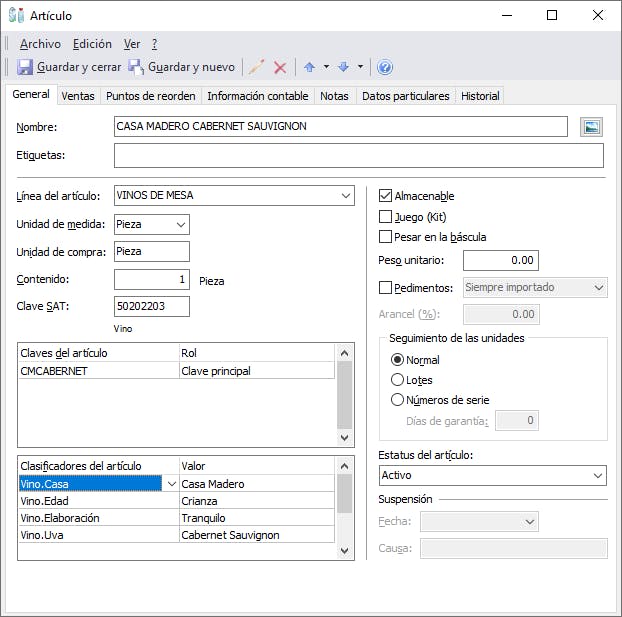Uncheck the Almacenable checkbox
The width and height of the screenshot is (622, 617).
pos(386,196)
